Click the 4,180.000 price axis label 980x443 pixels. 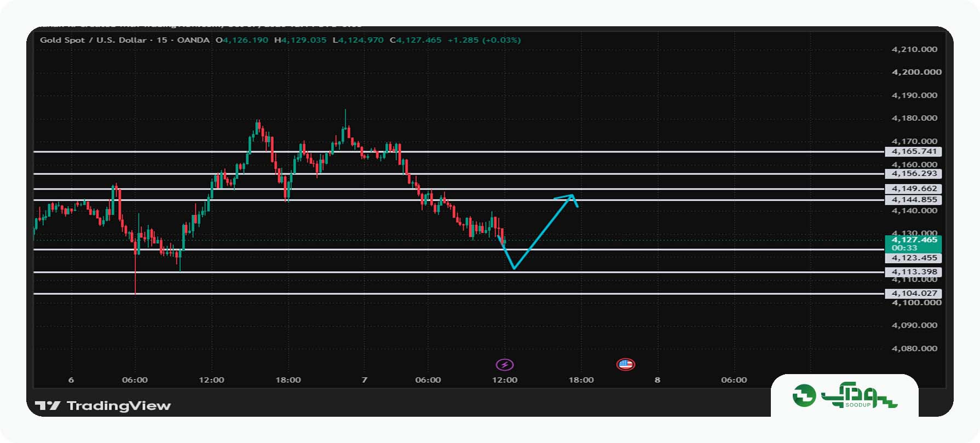tap(914, 118)
